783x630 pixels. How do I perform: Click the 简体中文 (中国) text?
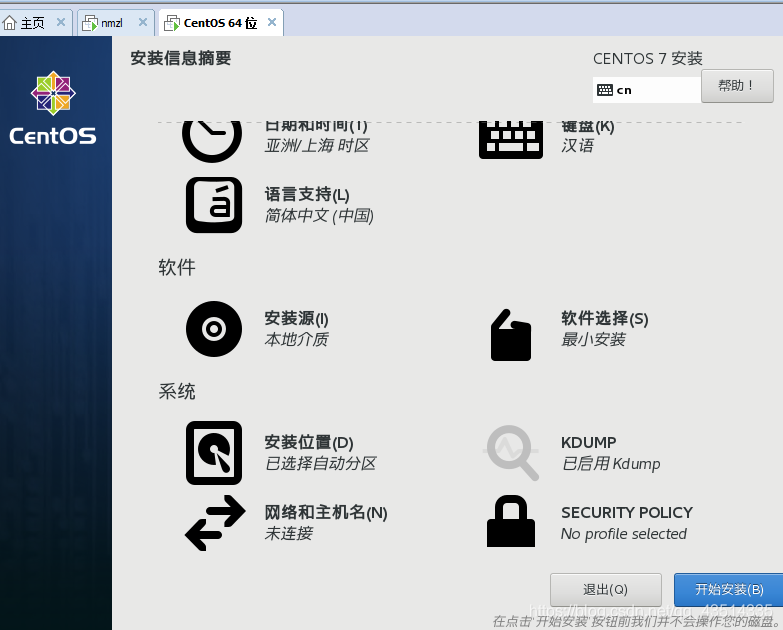click(x=319, y=216)
